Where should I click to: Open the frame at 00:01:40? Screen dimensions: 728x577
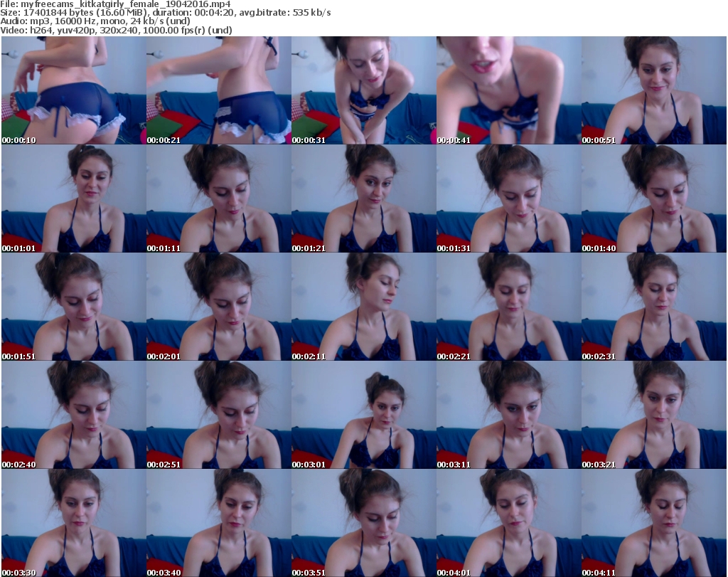click(654, 198)
